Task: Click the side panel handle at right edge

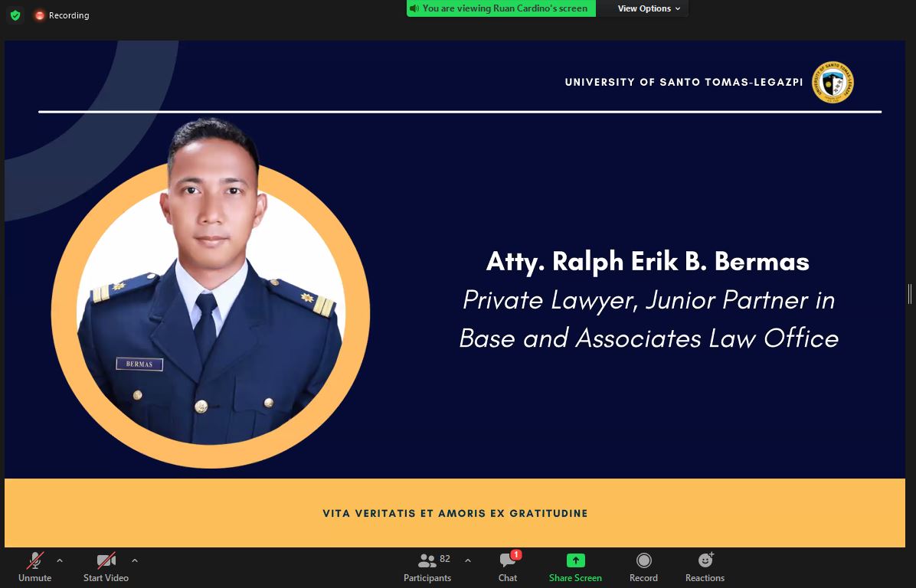Action: 910,293
